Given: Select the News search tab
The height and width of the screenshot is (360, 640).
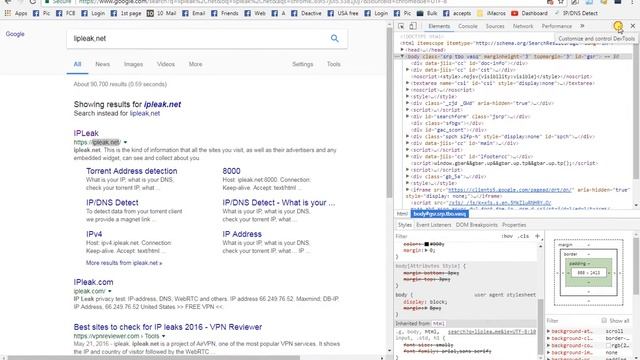Looking at the screenshot, I should (x=102, y=64).
